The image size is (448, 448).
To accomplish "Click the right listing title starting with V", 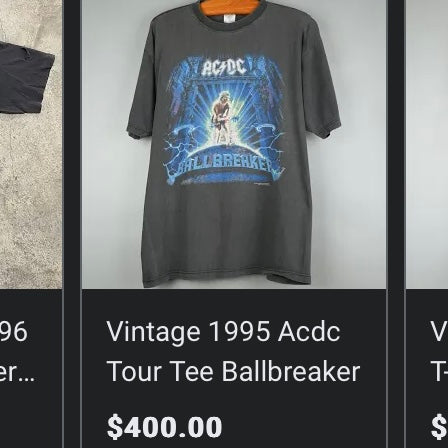I will coord(439,332).
